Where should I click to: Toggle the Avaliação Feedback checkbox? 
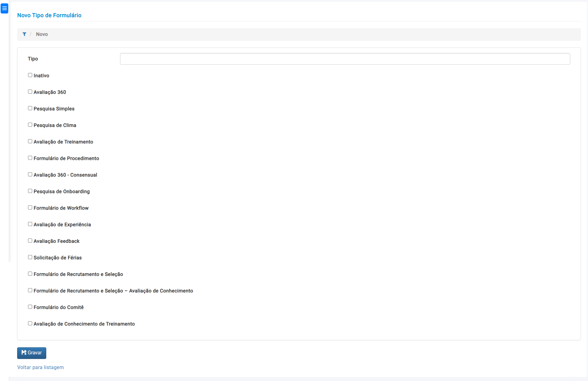point(30,241)
